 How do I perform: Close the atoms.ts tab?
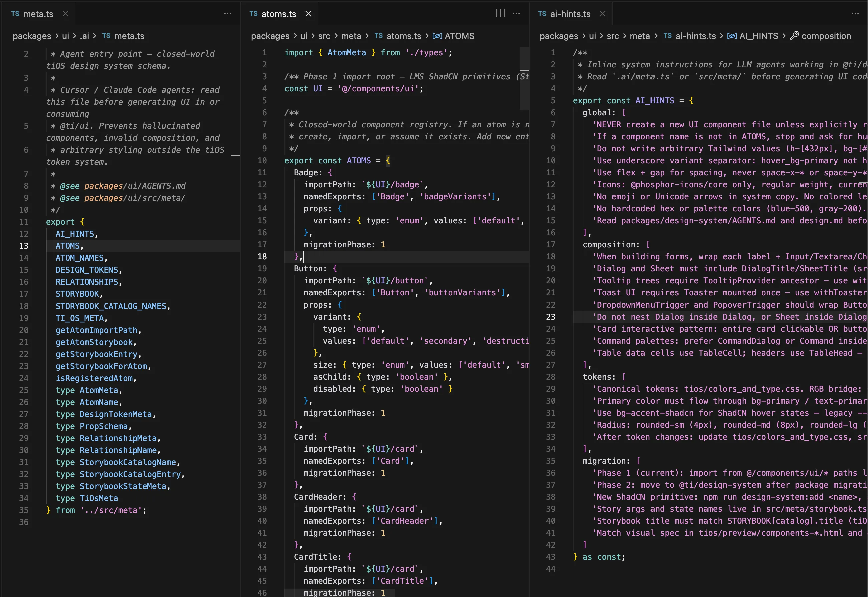(308, 14)
